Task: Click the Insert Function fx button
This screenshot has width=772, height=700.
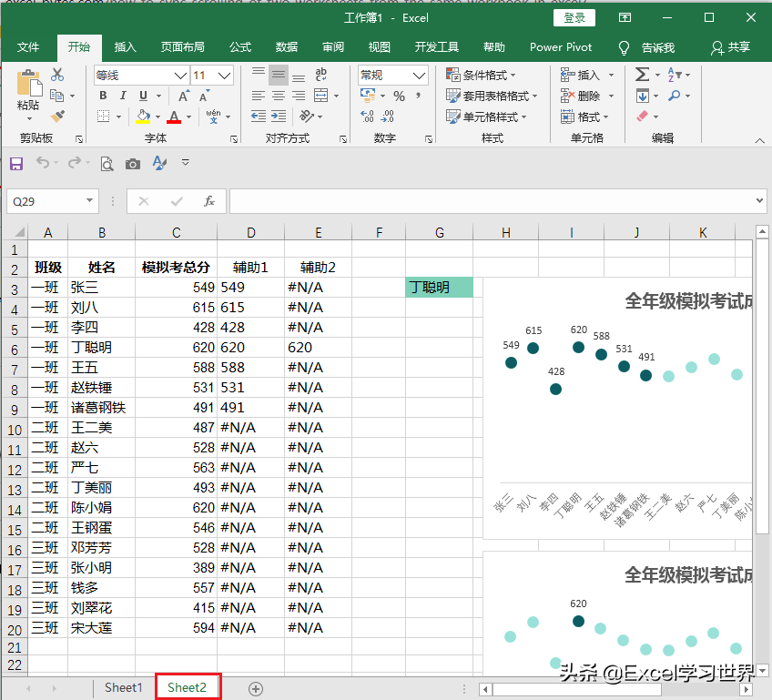Action: 209,201
